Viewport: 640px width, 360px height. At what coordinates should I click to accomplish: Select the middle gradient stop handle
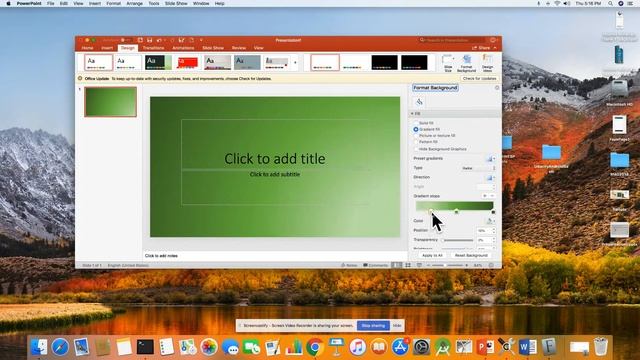point(456,211)
